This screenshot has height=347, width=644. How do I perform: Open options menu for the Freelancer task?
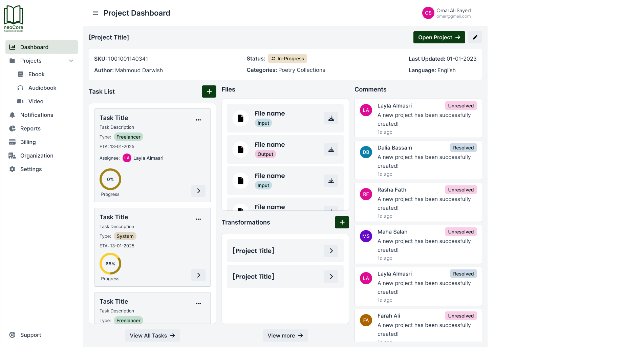(x=198, y=120)
